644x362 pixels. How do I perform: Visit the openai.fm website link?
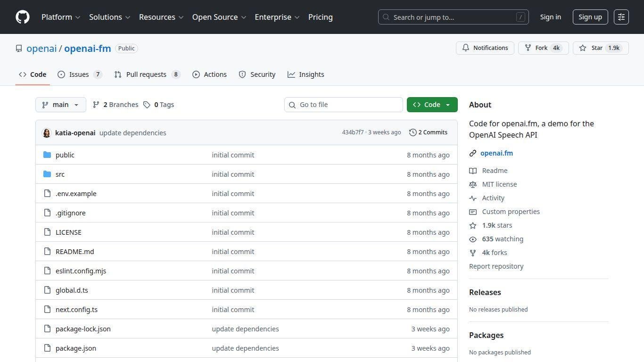tap(496, 153)
